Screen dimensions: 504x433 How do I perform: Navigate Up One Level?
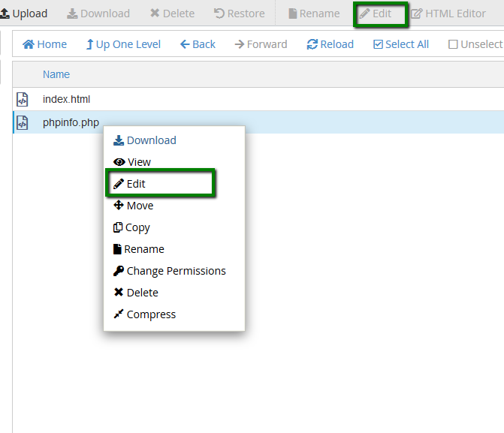tap(123, 44)
